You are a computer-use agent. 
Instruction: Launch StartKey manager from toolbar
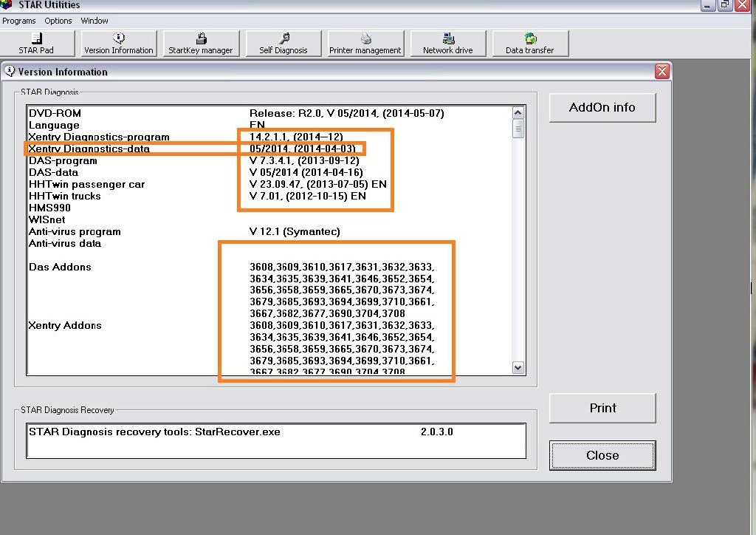[201, 44]
